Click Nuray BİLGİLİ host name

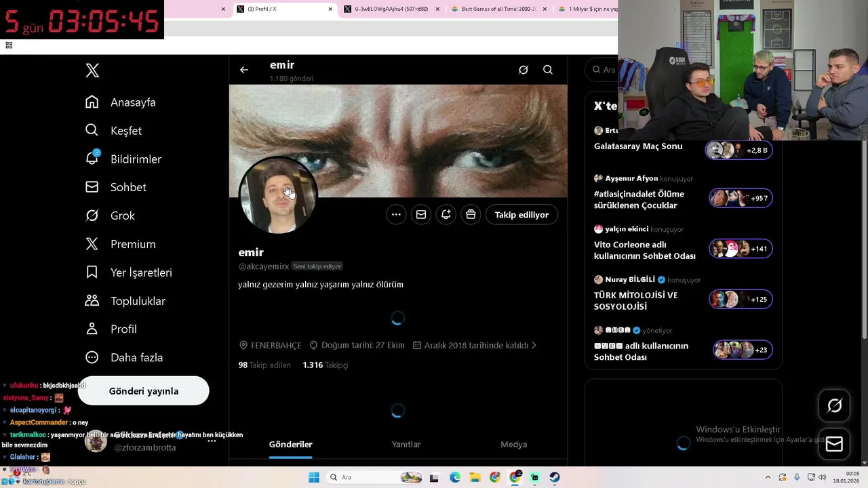tap(630, 280)
